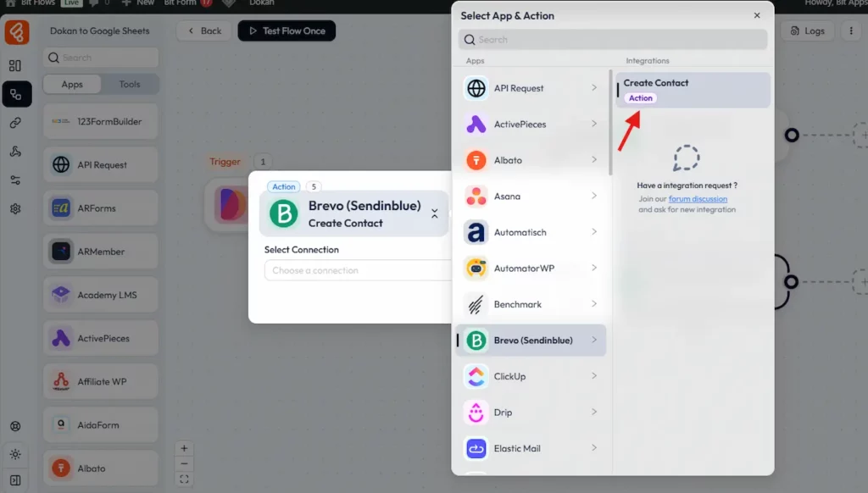Select the Apps tab
The width and height of the screenshot is (868, 493).
pyautogui.click(x=72, y=85)
